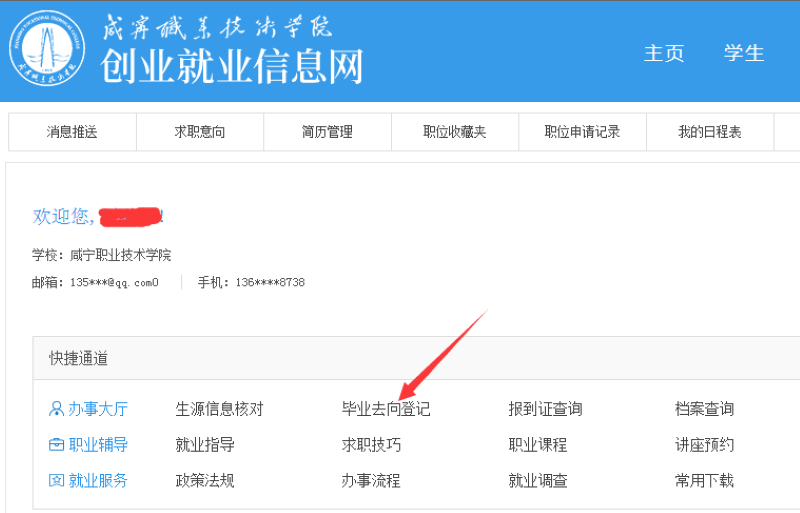Click the 毕业去向登记 link
The image size is (800, 513).
(x=386, y=409)
